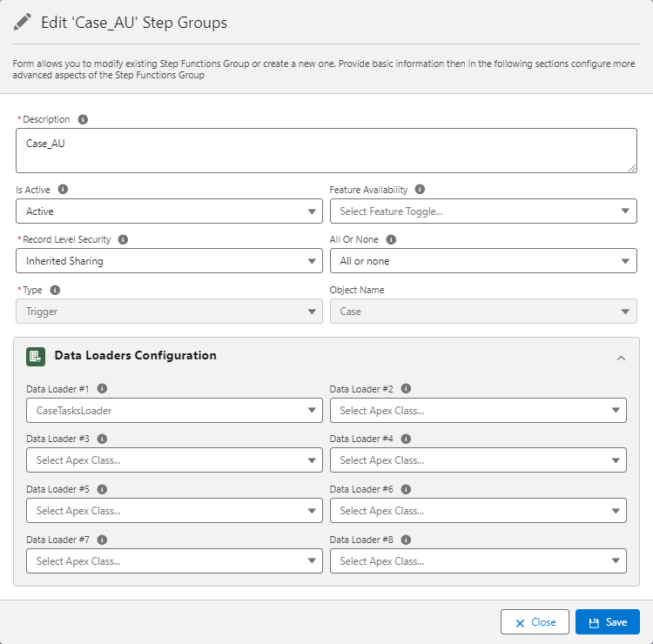This screenshot has height=644, width=653.
Task: Show info tooltip for Data Loader #6
Action: (406, 489)
